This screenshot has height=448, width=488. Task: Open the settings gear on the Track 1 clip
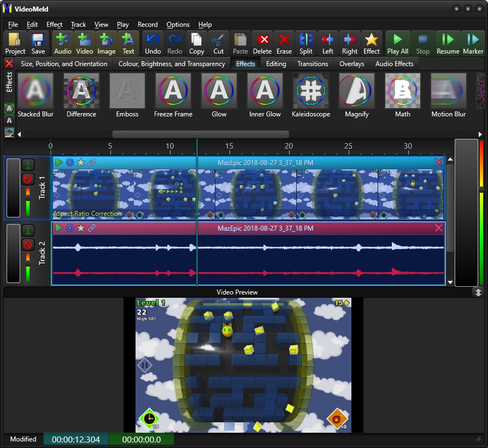point(69,162)
